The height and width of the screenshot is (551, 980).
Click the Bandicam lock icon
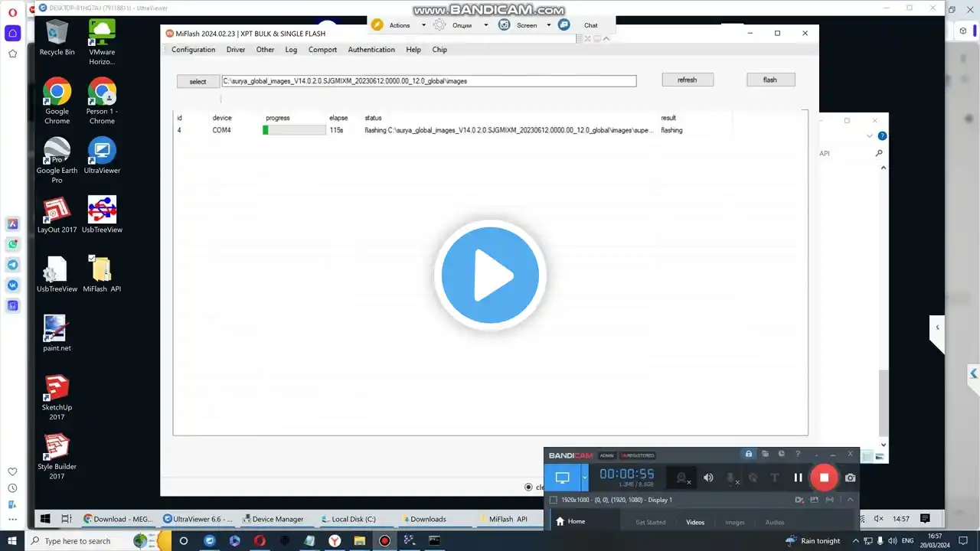[749, 454]
